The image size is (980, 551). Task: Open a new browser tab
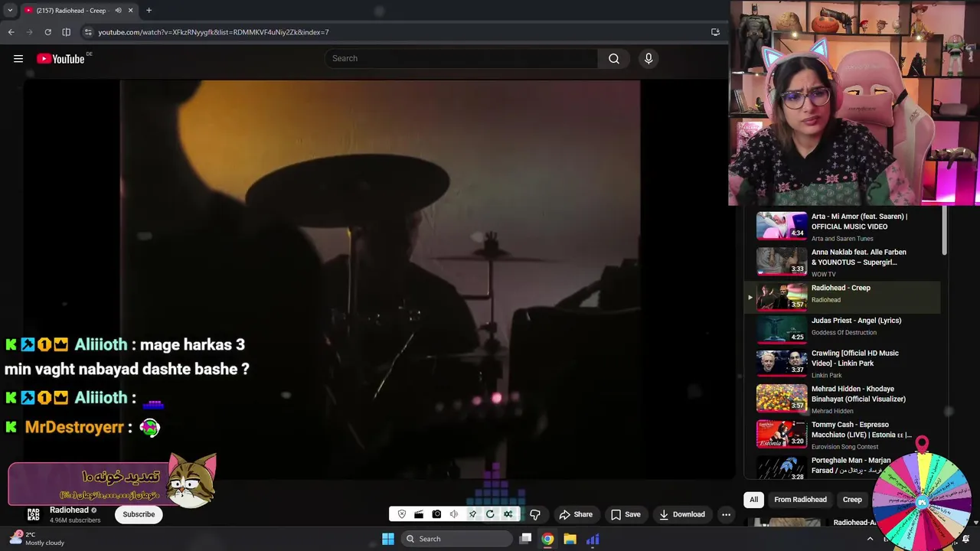click(x=149, y=11)
